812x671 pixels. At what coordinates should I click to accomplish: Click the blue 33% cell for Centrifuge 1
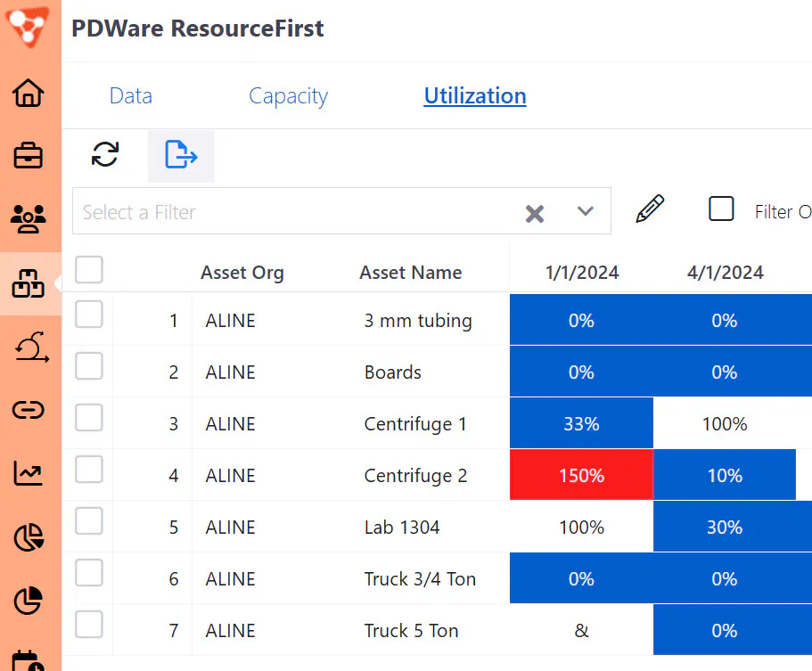click(581, 423)
